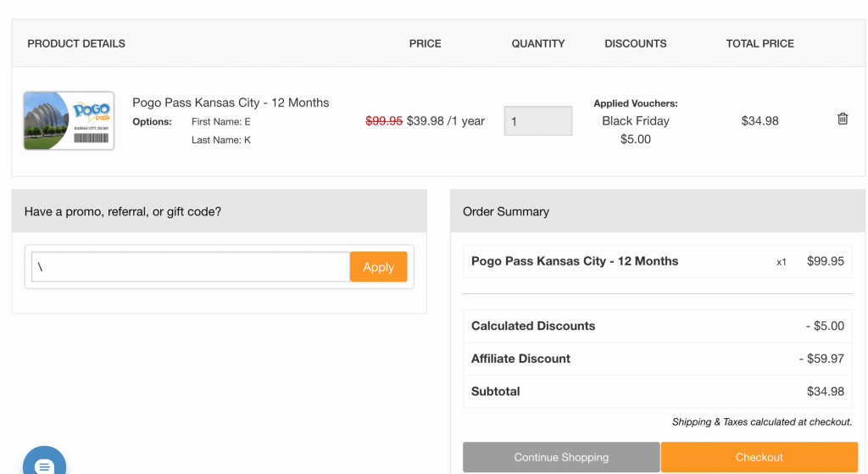Apply the promo code
The width and height of the screenshot is (868, 474).
(x=379, y=267)
